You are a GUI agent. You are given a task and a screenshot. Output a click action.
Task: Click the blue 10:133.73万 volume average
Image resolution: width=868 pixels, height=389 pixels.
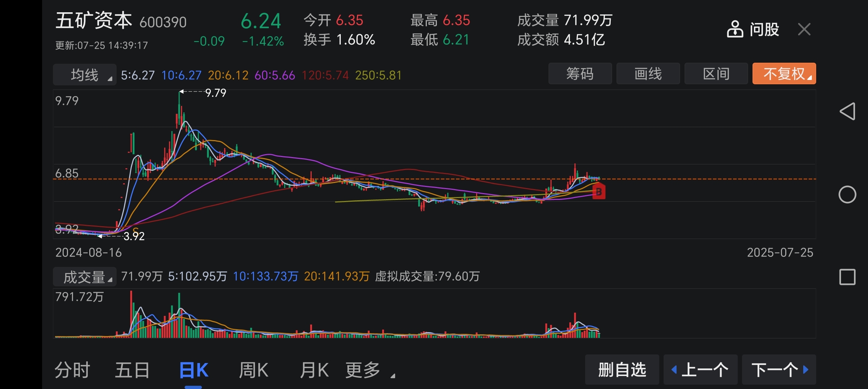(266, 276)
